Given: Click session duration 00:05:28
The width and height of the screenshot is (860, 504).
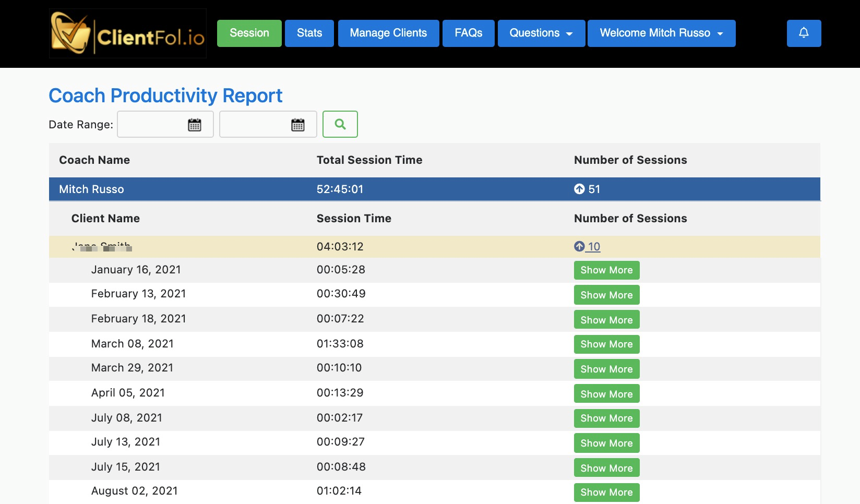Looking at the screenshot, I should coord(341,270).
